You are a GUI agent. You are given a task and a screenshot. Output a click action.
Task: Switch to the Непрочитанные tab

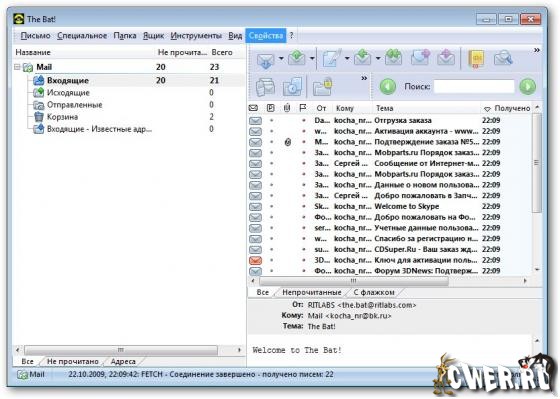click(x=311, y=292)
